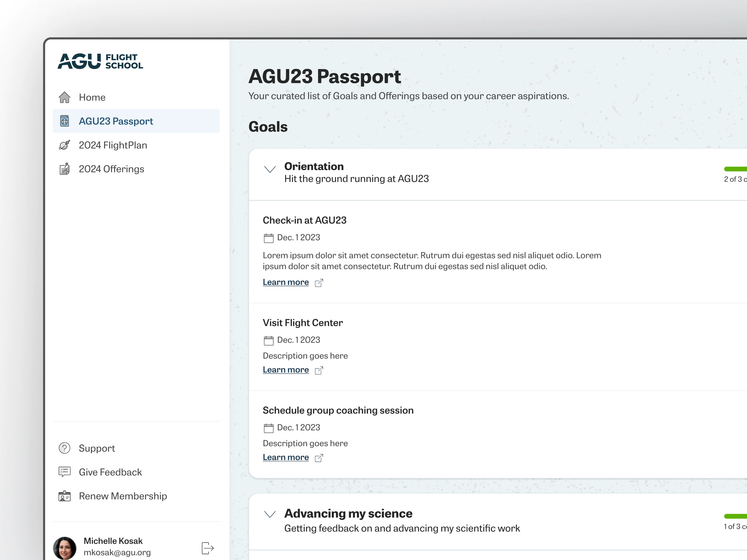Click Schedule group coaching session heading
This screenshot has height=560, width=747.
pyautogui.click(x=338, y=410)
